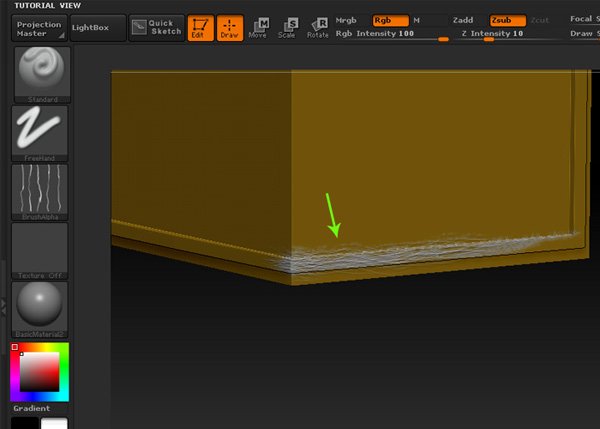Select the black secondary color swatch
Image resolution: width=600 pixels, height=429 pixels.
pyautogui.click(x=25, y=423)
